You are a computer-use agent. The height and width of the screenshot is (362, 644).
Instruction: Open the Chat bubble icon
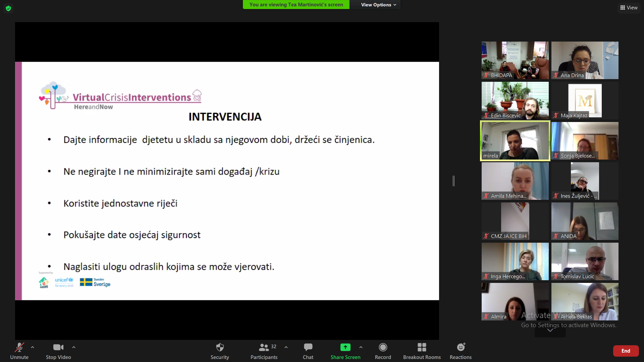[308, 347]
